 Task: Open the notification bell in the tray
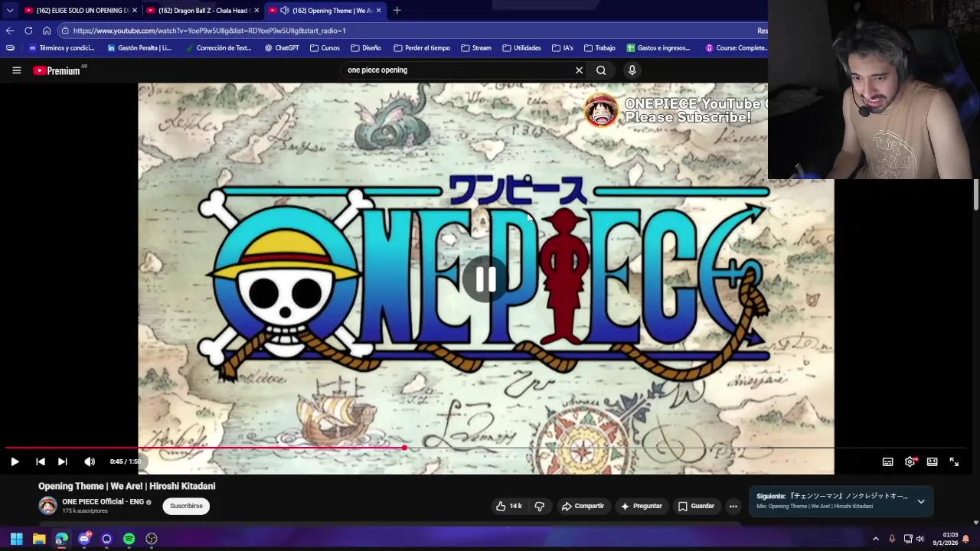pyautogui.click(x=966, y=539)
